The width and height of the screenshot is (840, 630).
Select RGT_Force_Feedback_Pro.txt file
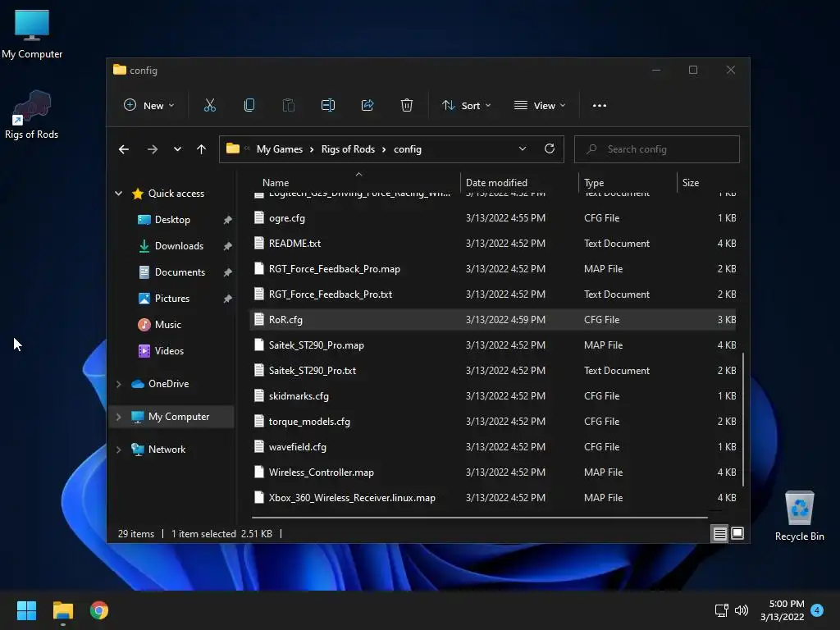[x=493, y=294]
